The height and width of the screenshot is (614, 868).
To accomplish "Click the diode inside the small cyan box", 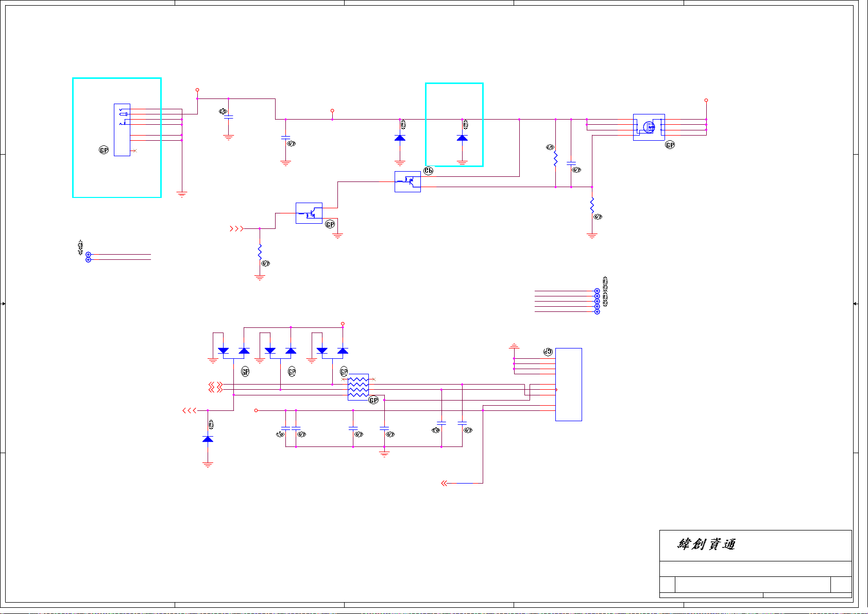I will [462, 138].
